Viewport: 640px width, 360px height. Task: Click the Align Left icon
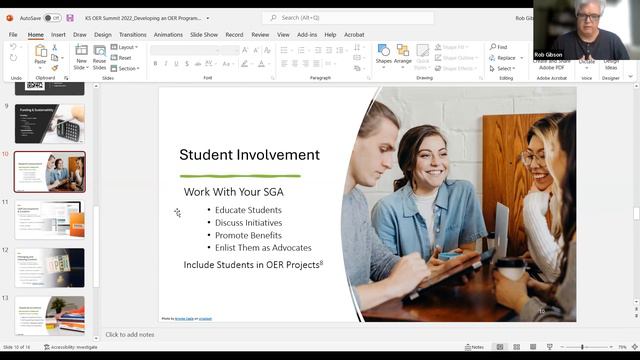284,64
